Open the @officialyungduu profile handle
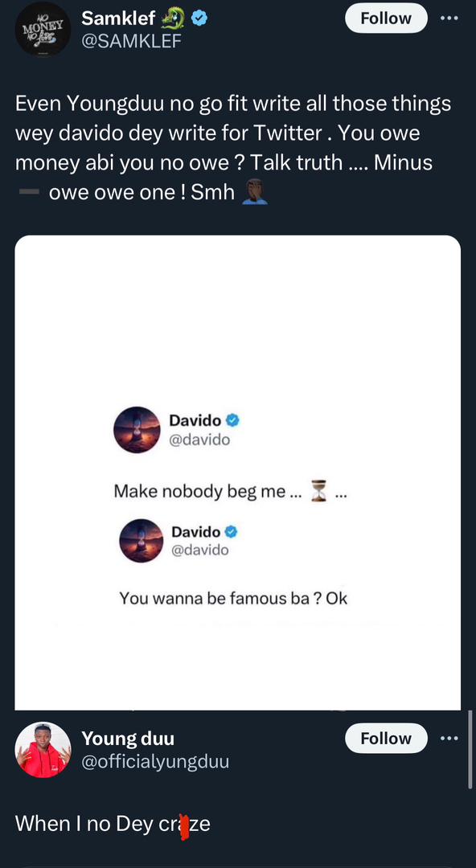 (x=155, y=762)
